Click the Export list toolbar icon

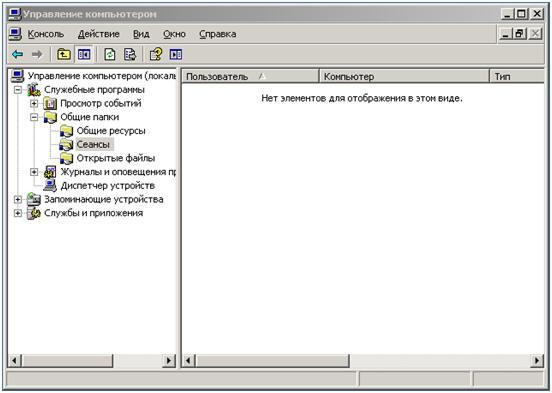point(130,55)
